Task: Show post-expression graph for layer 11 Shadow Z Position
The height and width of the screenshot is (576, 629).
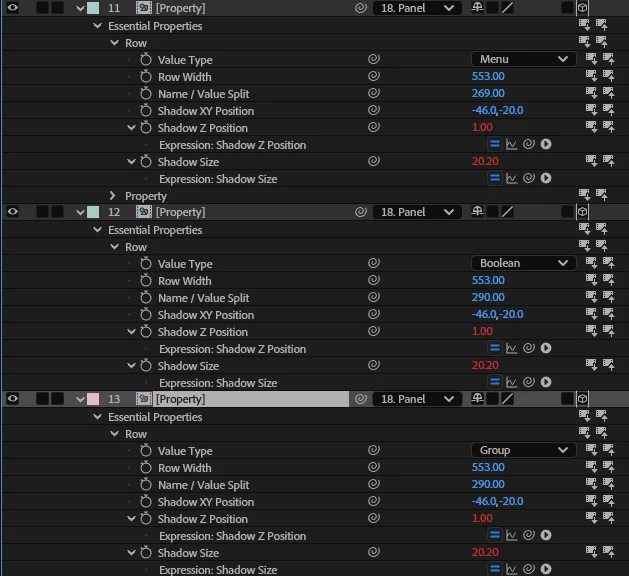Action: click(511, 144)
